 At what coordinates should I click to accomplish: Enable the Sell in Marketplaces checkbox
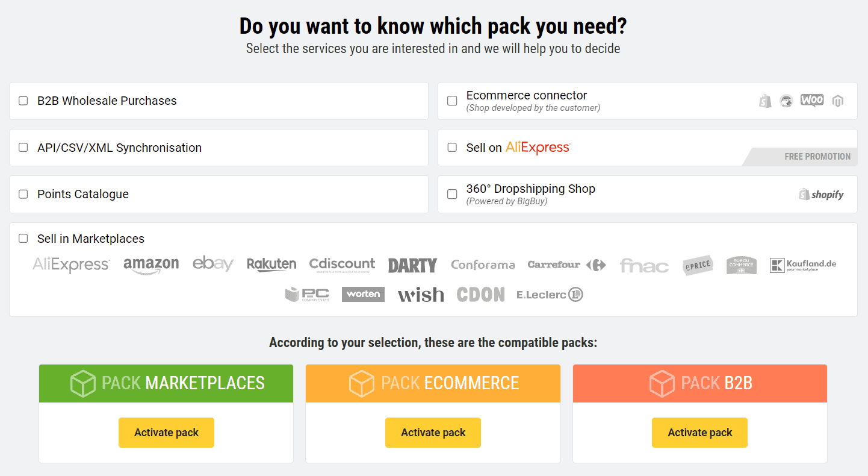point(23,239)
